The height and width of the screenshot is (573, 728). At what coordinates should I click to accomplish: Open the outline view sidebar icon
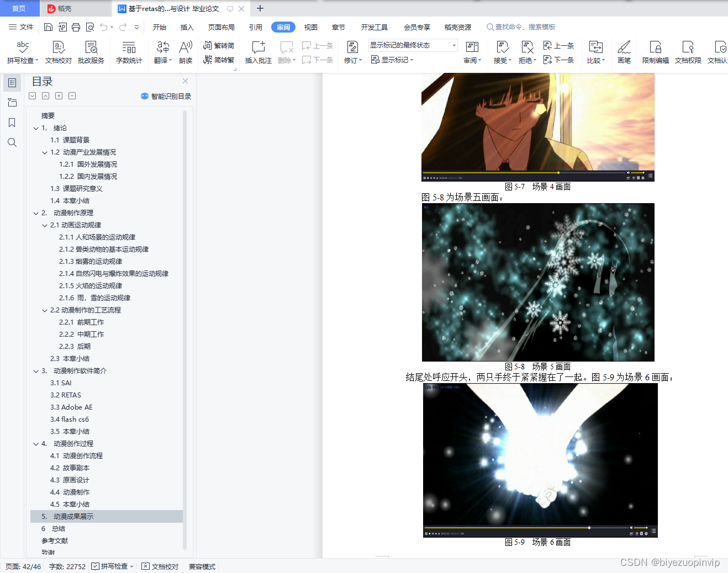[12, 83]
